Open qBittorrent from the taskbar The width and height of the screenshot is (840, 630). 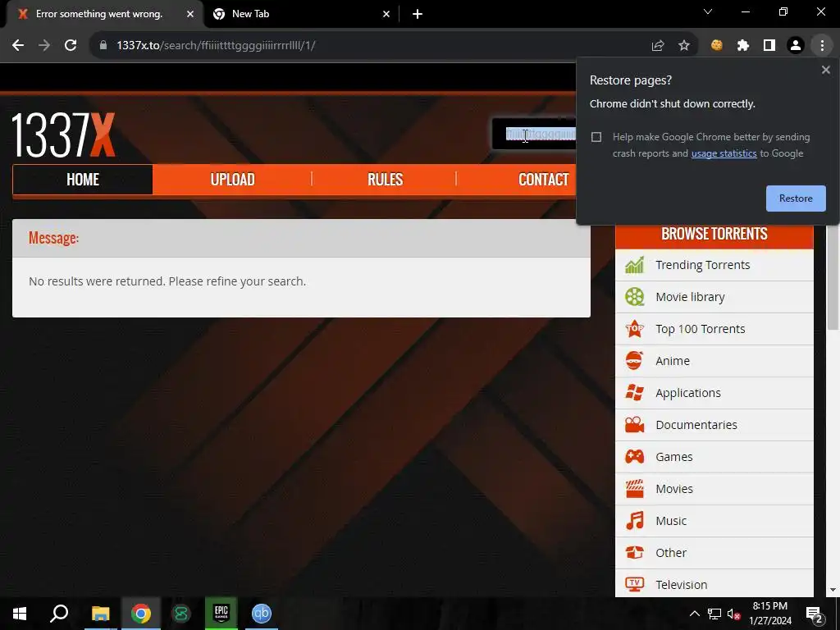click(262, 614)
